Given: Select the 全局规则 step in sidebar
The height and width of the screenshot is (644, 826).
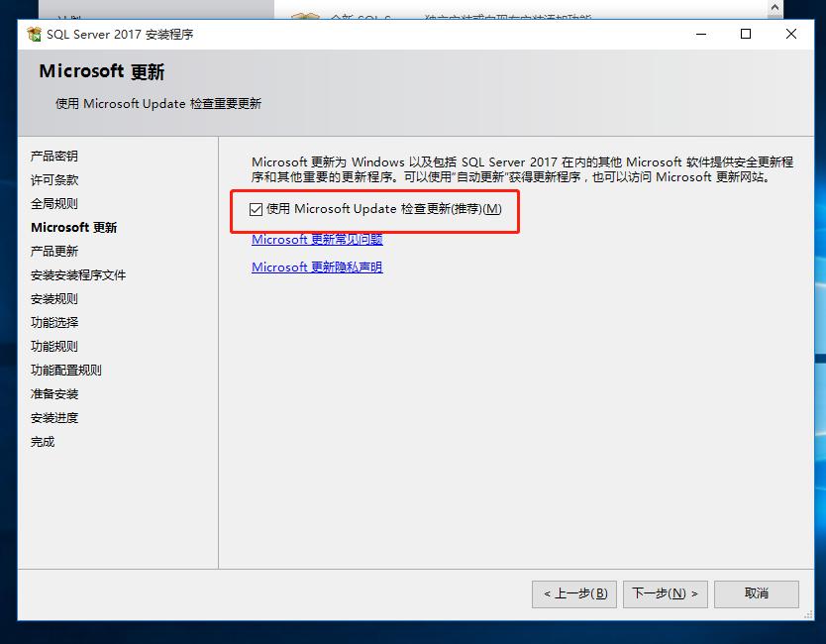Looking at the screenshot, I should pos(54,203).
